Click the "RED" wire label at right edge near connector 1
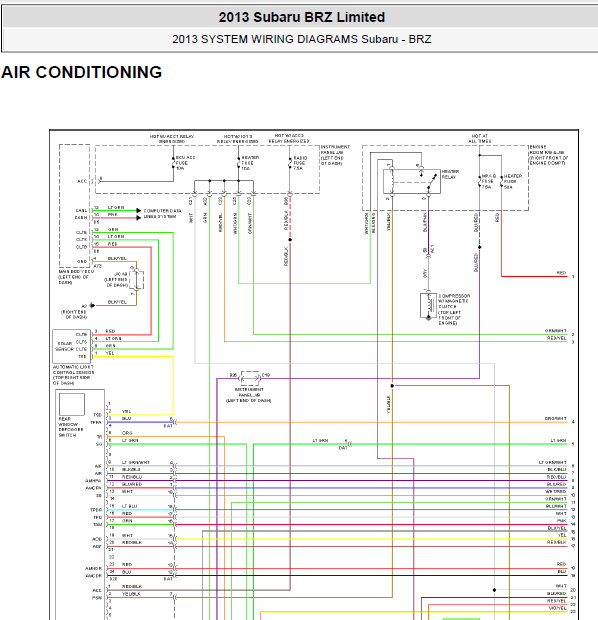The height and width of the screenshot is (620, 598). (x=561, y=273)
